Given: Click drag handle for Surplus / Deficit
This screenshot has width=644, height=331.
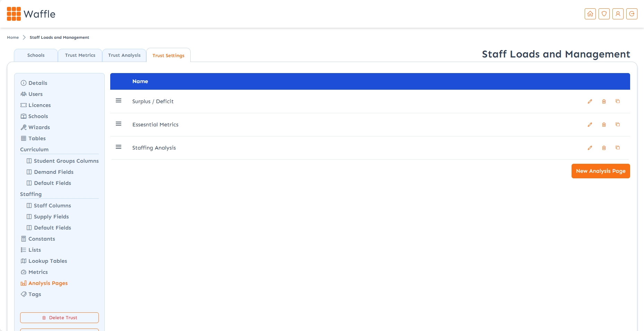Looking at the screenshot, I should coord(119,101).
